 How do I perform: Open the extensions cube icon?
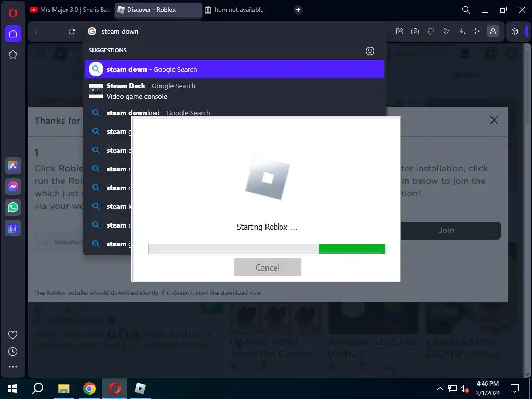[x=515, y=31]
